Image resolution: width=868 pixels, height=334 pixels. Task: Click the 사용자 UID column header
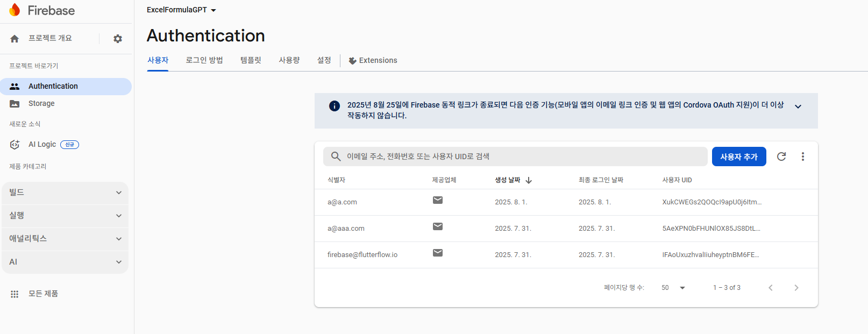coord(677,180)
